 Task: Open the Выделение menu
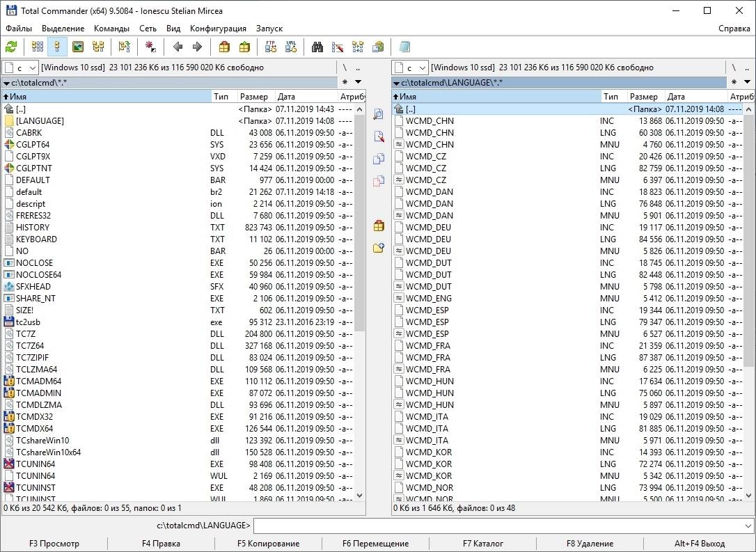[63, 29]
